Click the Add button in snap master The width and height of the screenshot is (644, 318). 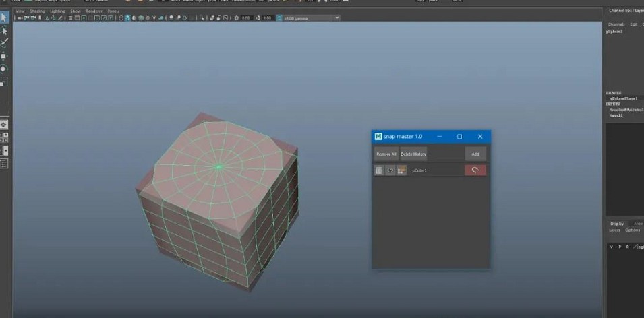pos(475,154)
